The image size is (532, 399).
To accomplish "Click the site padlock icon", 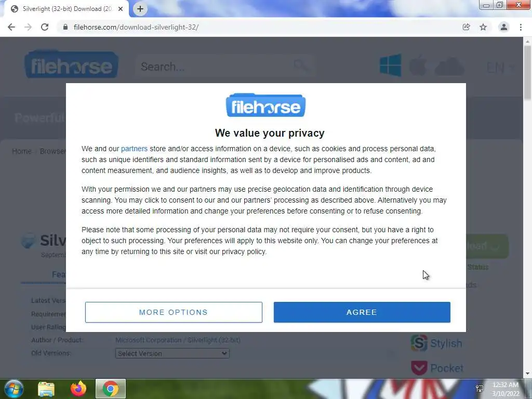I will (65, 27).
